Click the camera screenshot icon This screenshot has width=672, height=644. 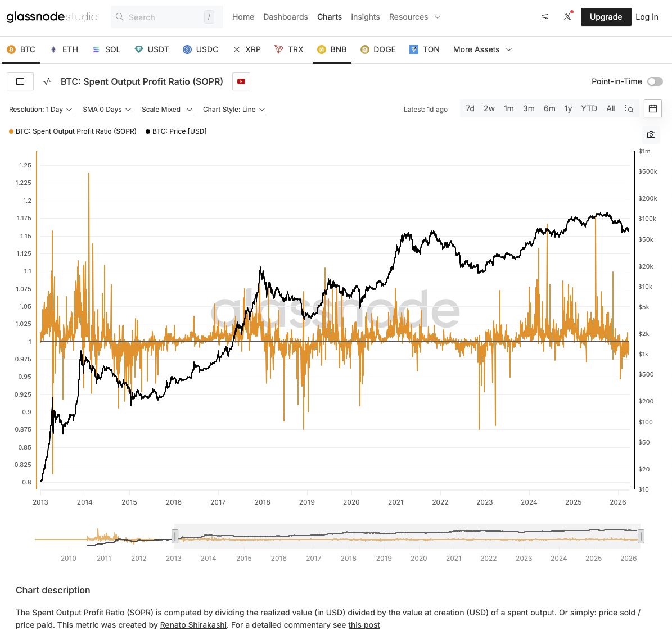651,135
